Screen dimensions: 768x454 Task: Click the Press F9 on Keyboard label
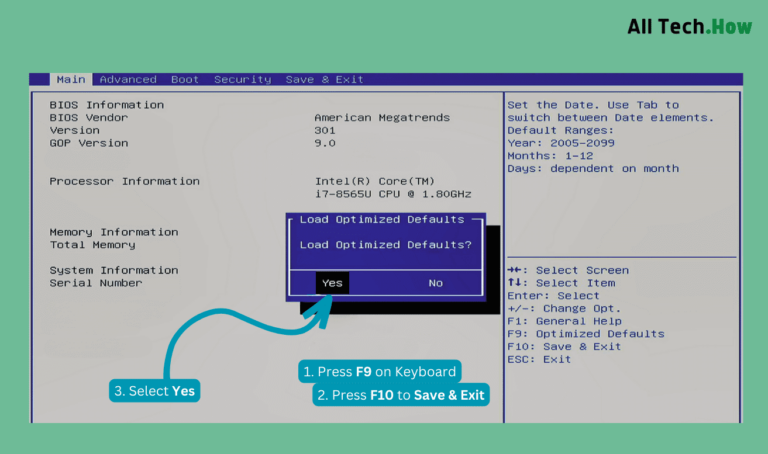[x=379, y=372]
